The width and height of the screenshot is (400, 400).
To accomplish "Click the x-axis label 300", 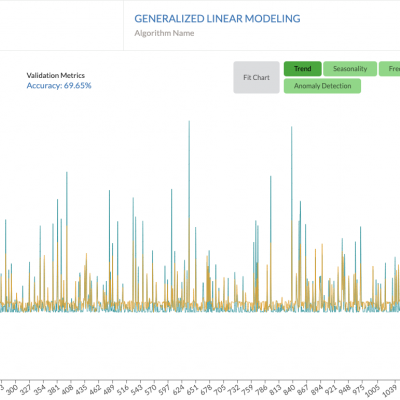I will point(12,389).
